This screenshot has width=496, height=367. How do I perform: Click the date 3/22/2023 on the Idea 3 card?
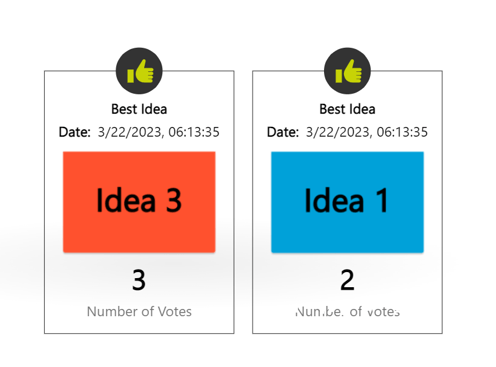pyautogui.click(x=130, y=132)
